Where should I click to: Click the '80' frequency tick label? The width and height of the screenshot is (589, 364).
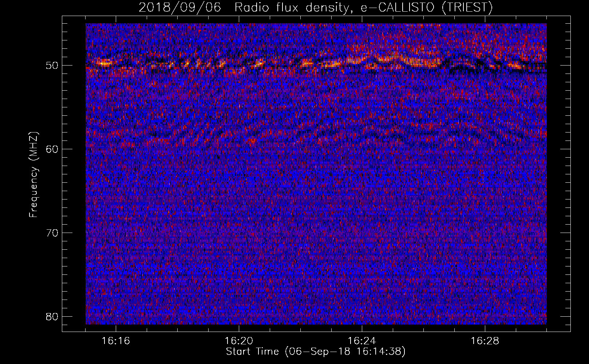click(52, 317)
